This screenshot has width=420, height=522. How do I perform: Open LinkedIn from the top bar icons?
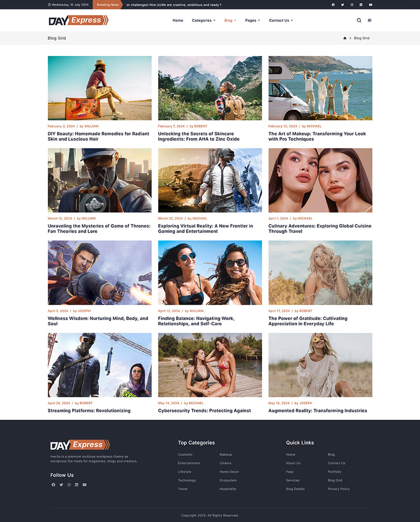[x=361, y=5]
